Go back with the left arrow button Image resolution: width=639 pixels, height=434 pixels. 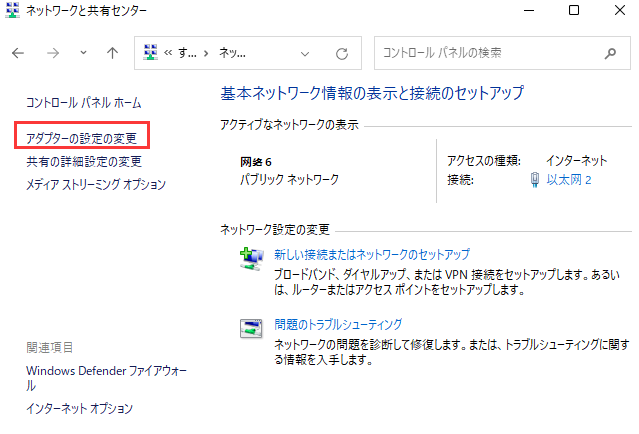coord(18,53)
